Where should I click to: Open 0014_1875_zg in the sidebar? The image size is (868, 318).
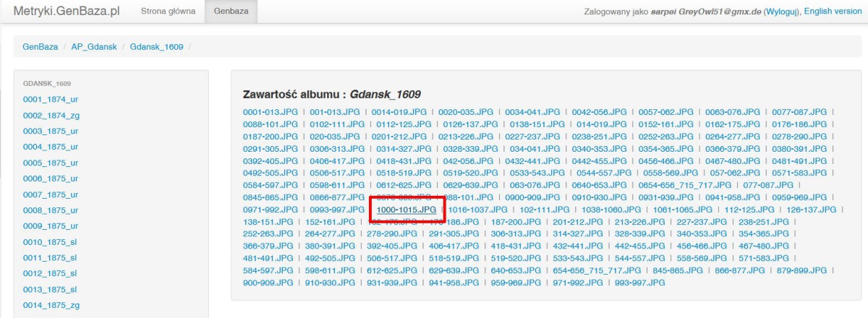pos(50,305)
